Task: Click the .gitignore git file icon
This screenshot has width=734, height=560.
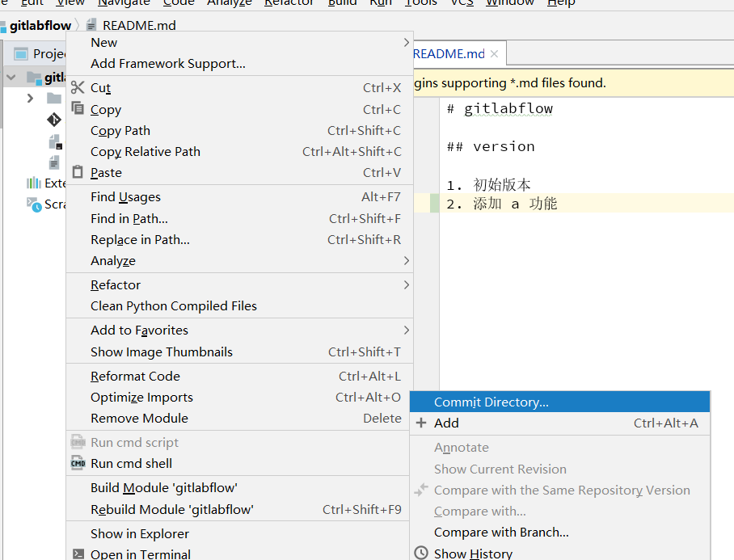Action: click(54, 120)
